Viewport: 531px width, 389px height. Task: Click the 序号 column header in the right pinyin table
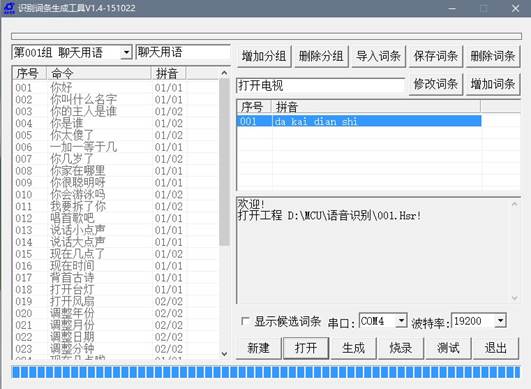[x=254, y=107]
